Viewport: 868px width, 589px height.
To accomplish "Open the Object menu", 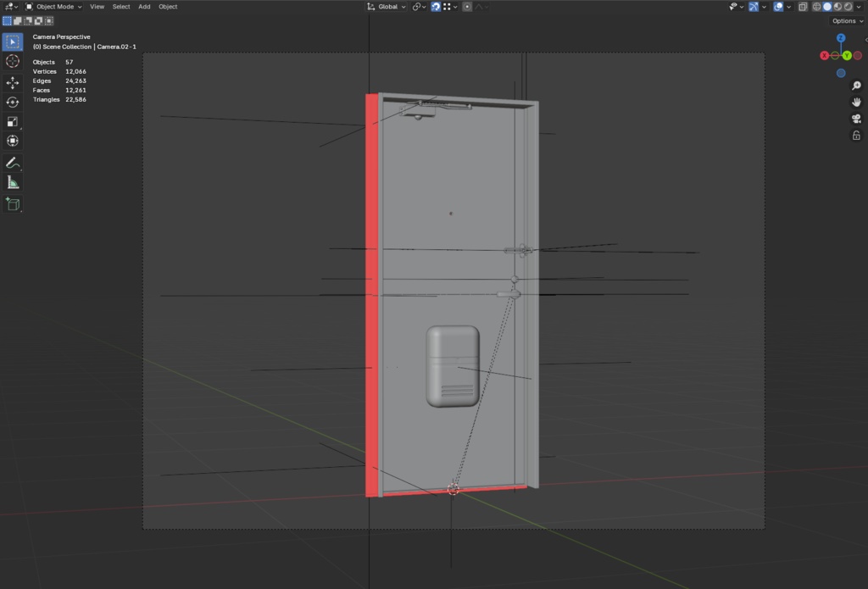I will pyautogui.click(x=168, y=7).
